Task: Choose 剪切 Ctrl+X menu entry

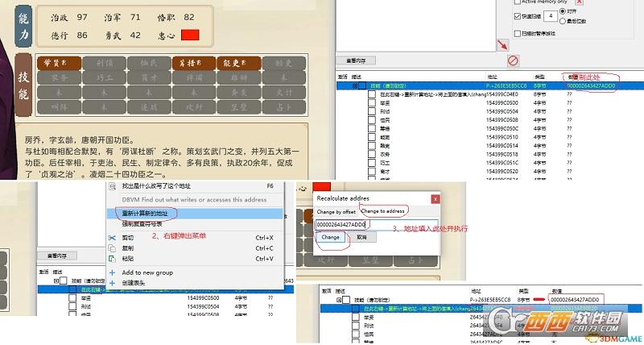Action: point(196,238)
